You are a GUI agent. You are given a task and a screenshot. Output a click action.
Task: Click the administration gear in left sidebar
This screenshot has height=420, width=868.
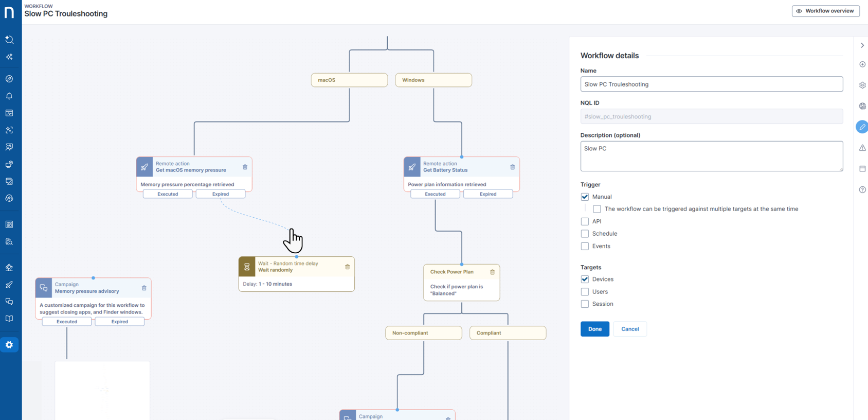9,345
